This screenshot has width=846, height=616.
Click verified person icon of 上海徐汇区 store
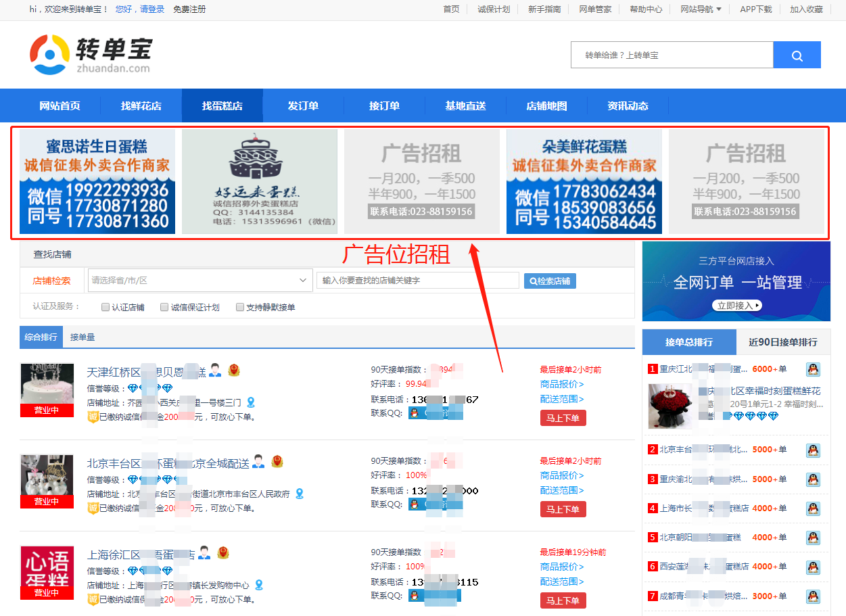[204, 553]
